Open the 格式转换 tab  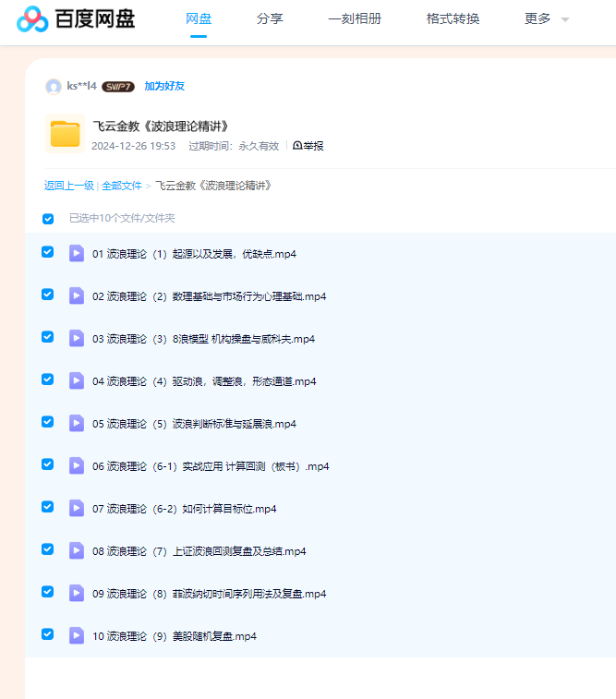453,18
